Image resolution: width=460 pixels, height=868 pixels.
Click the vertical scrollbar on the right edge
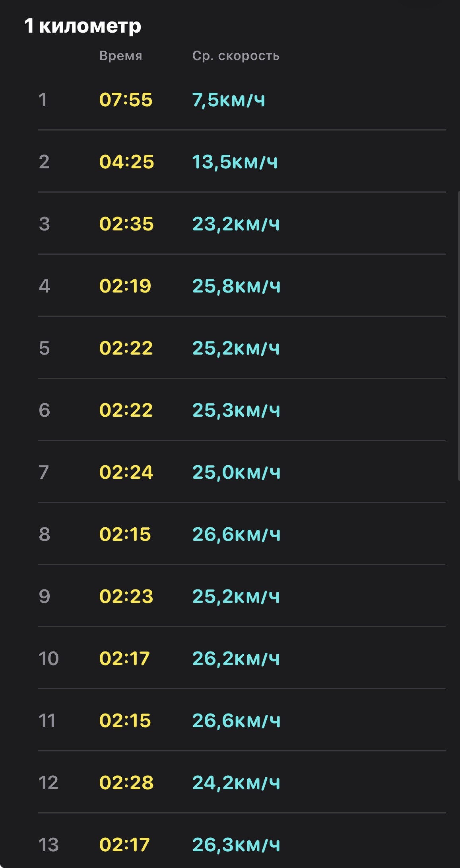[458, 335]
